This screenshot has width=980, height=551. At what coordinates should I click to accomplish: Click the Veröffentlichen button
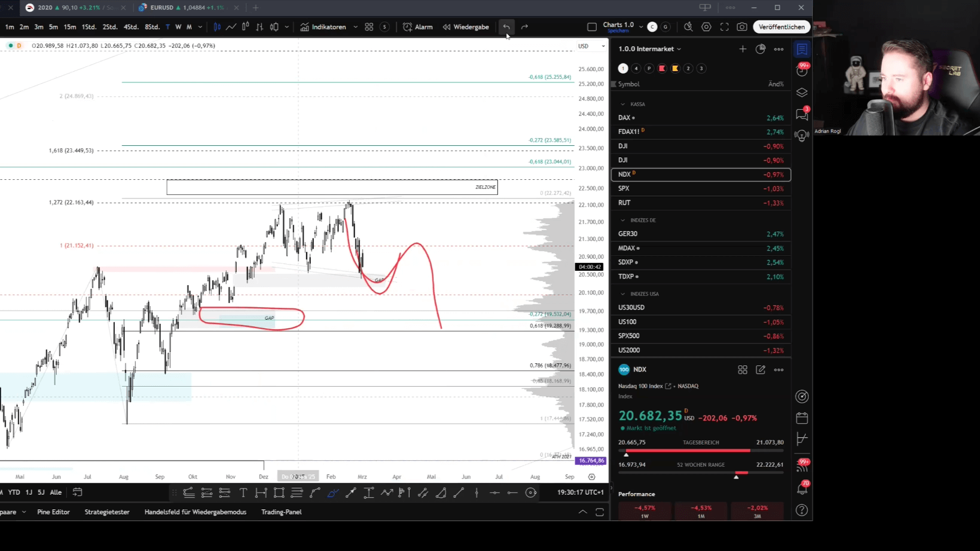pos(781,27)
